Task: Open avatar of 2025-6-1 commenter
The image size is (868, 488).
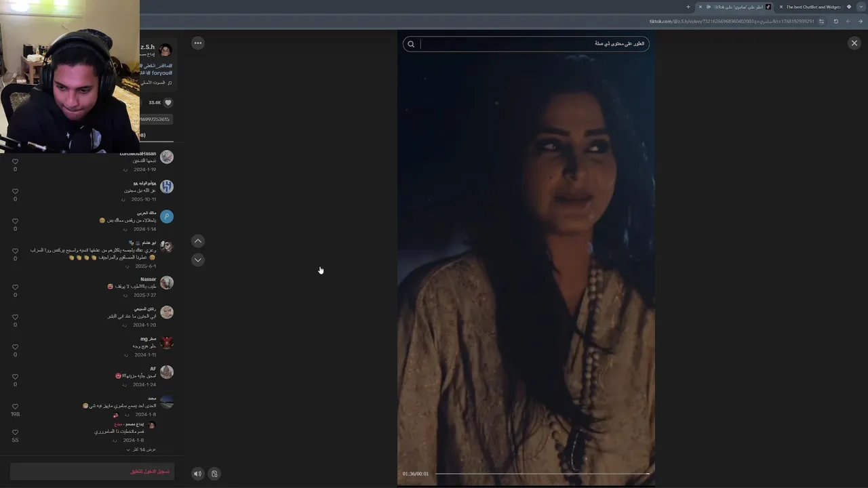Action: click(x=166, y=246)
